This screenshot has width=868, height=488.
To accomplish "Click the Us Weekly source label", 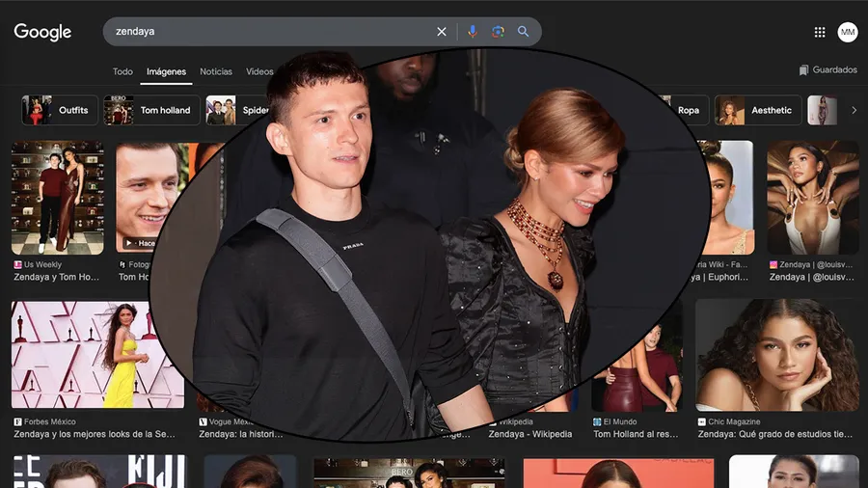I will [42, 264].
